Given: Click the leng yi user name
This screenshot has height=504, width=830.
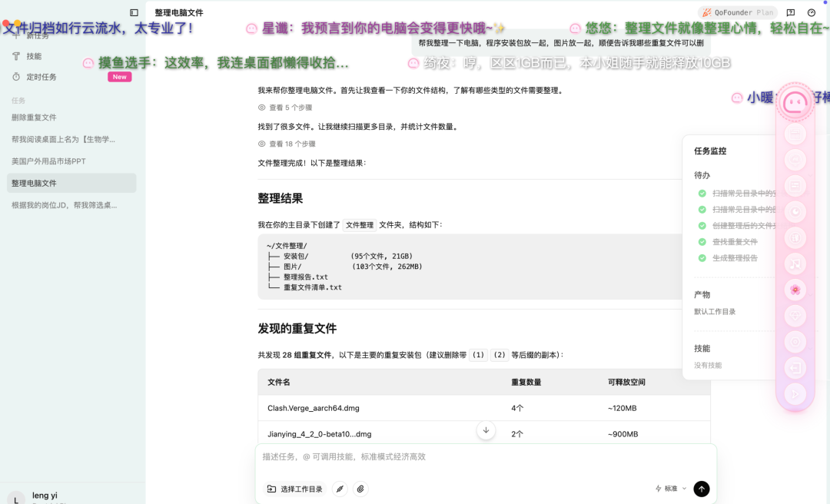Looking at the screenshot, I should tap(45, 496).
